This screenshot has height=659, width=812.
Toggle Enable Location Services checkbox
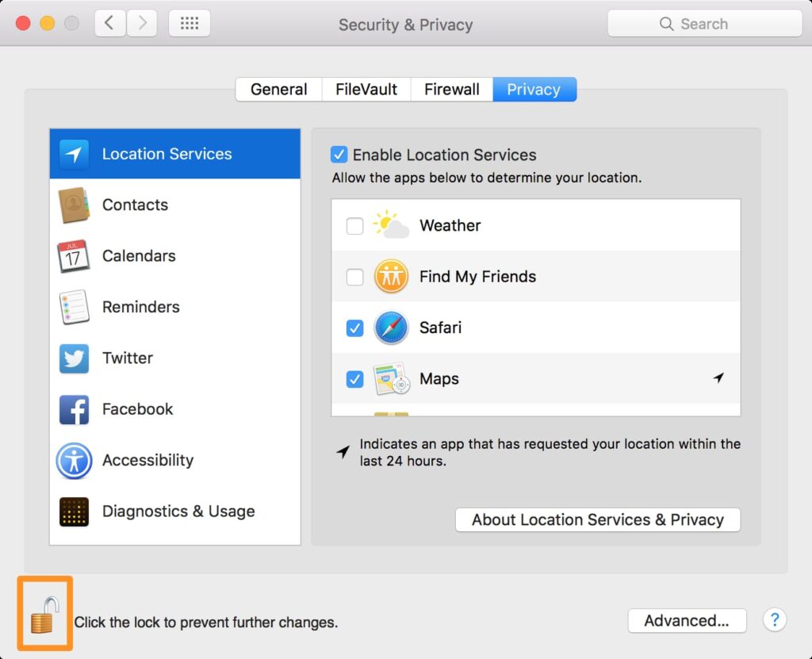[341, 155]
